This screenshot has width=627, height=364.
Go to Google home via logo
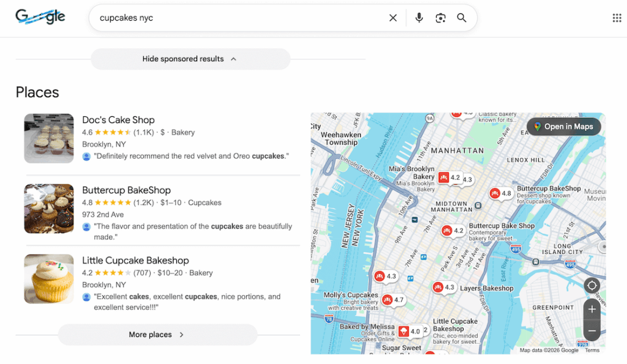click(40, 17)
